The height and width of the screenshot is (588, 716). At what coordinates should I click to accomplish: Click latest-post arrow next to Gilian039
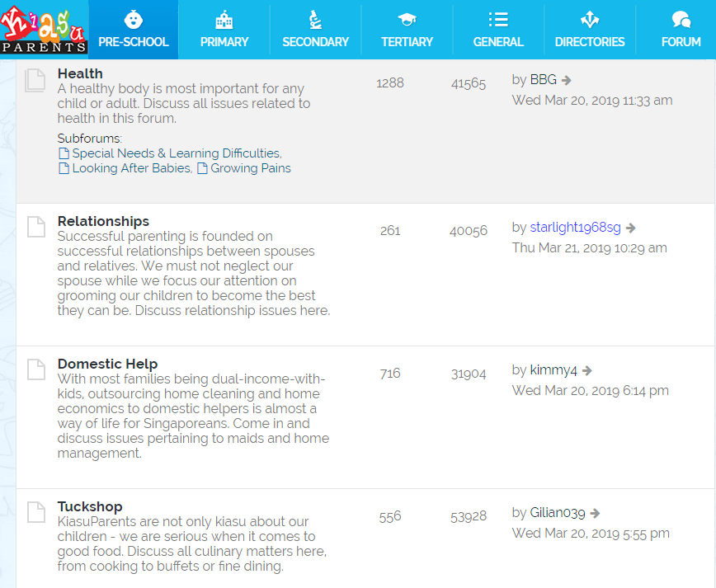coord(595,514)
